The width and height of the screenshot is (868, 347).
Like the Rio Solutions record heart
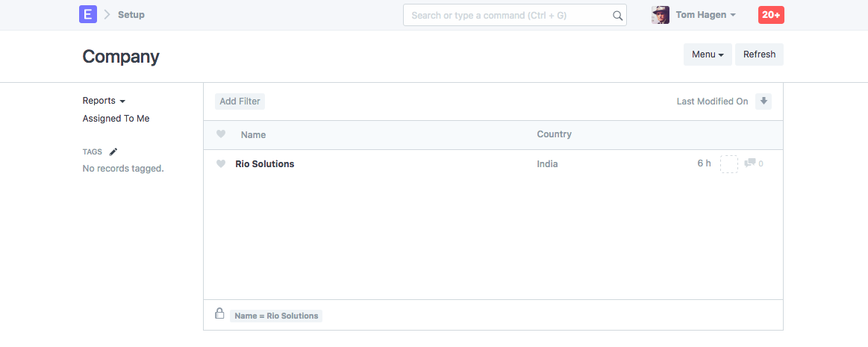pyautogui.click(x=221, y=164)
